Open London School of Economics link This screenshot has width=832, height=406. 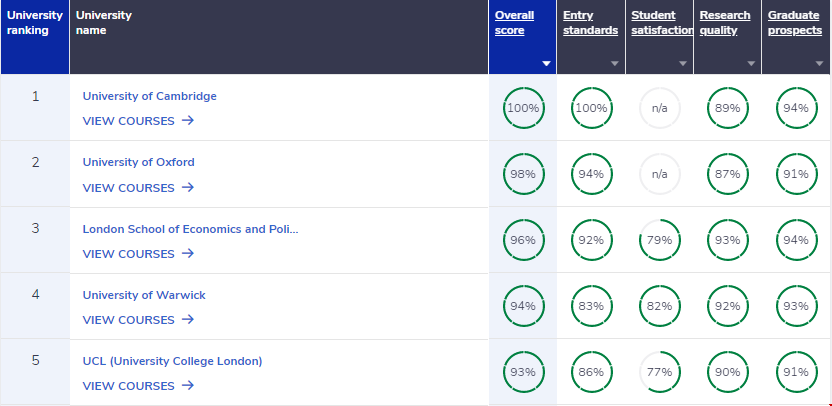click(x=190, y=229)
